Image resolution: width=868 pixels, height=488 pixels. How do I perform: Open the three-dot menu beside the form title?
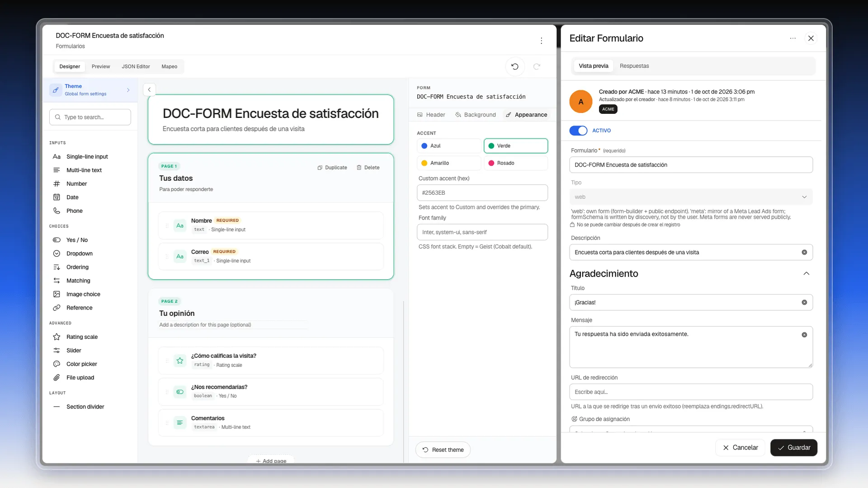(x=541, y=41)
